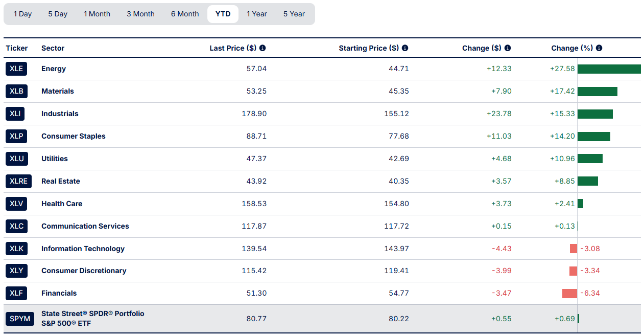
Task: Switch to the 3 Month range
Action: pyautogui.click(x=140, y=14)
